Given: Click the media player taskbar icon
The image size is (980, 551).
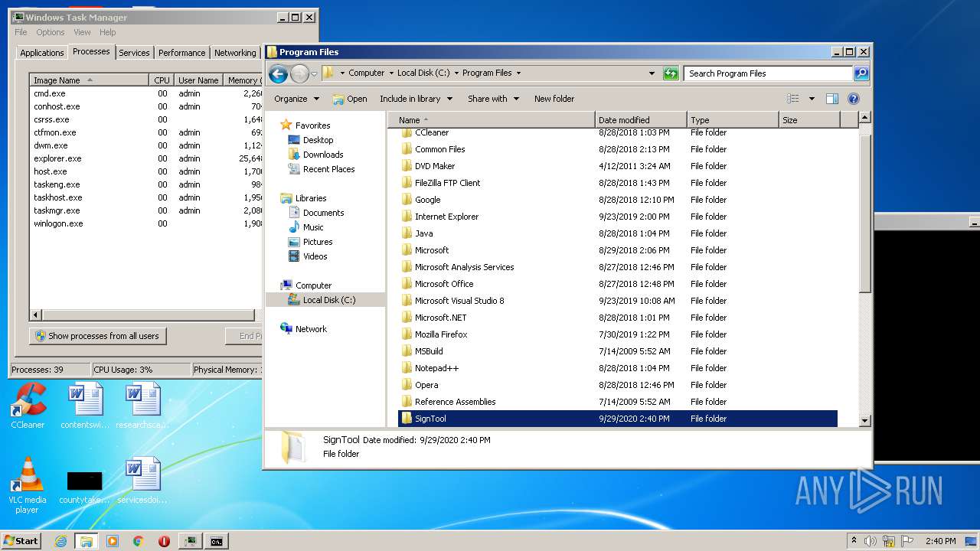Looking at the screenshot, I should point(113,541).
